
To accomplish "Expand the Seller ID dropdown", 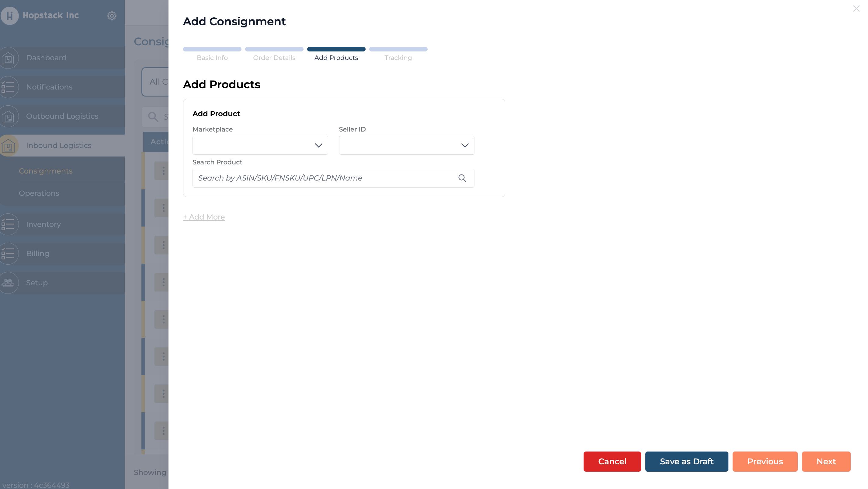I will [x=406, y=145].
